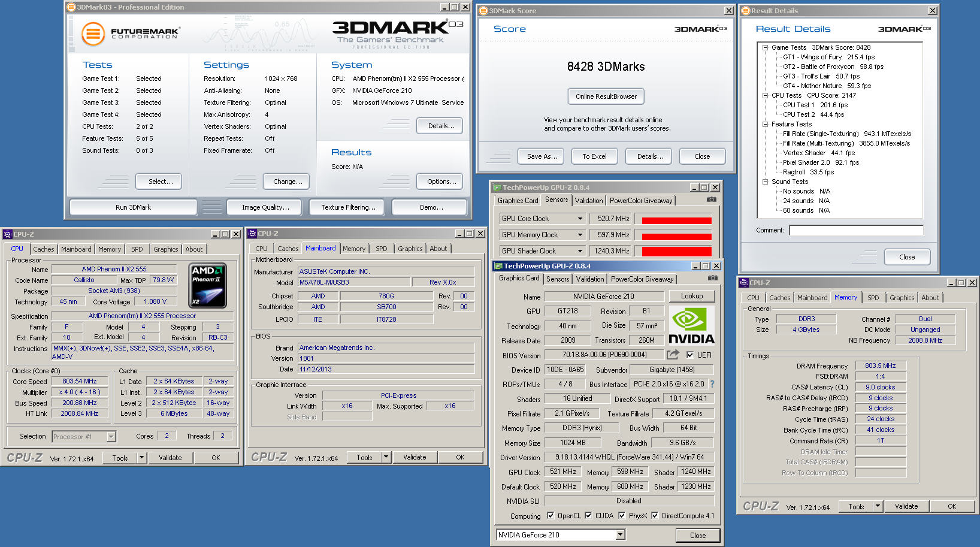Click the CPU-Z Mainboard window title icon
Screen dimensions: 980x547
[252, 234]
